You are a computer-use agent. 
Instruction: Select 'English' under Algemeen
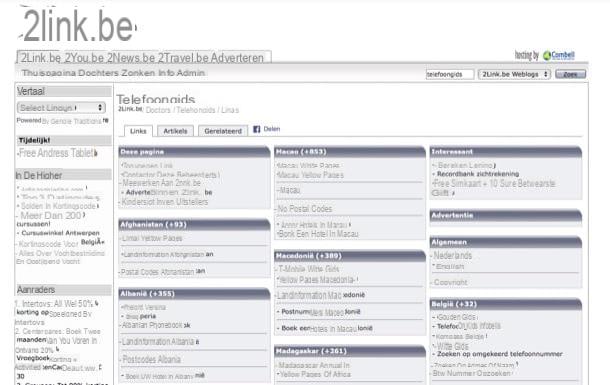449,267
